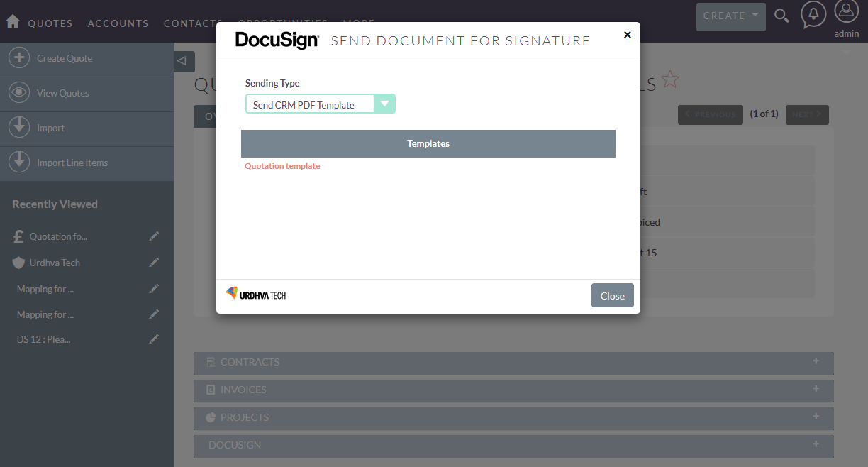Open the Sending Type dropdown
868x467 pixels.
(320, 104)
